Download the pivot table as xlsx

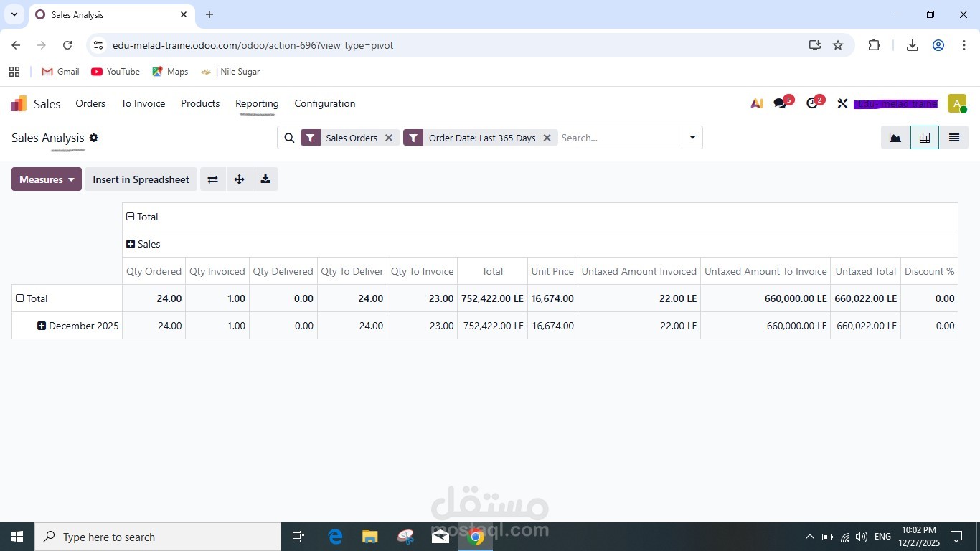tap(265, 179)
